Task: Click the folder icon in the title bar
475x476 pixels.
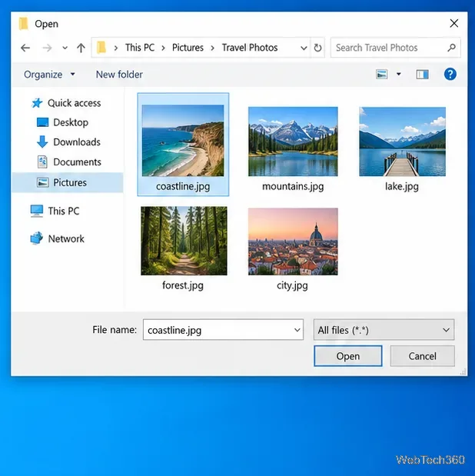Action: coord(23,24)
